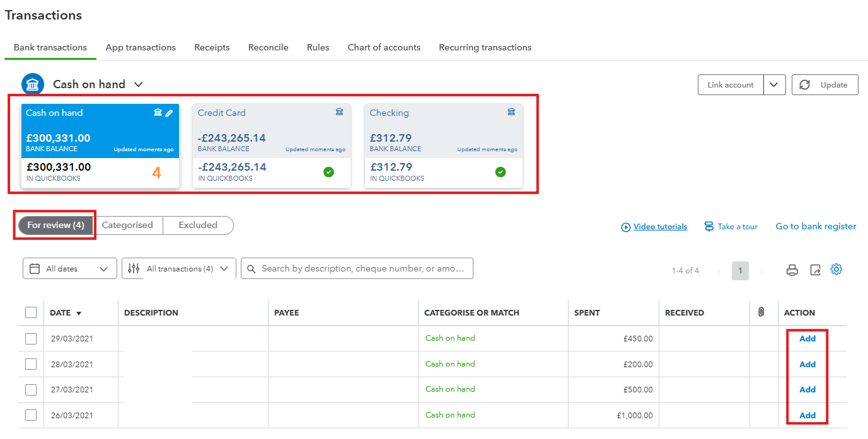The image size is (868, 439).
Task: Click the attachment paperclip column icon
Action: pos(761,312)
